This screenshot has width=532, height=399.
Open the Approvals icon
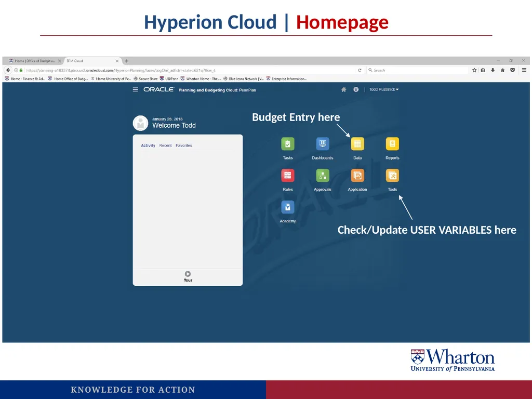pos(322,176)
